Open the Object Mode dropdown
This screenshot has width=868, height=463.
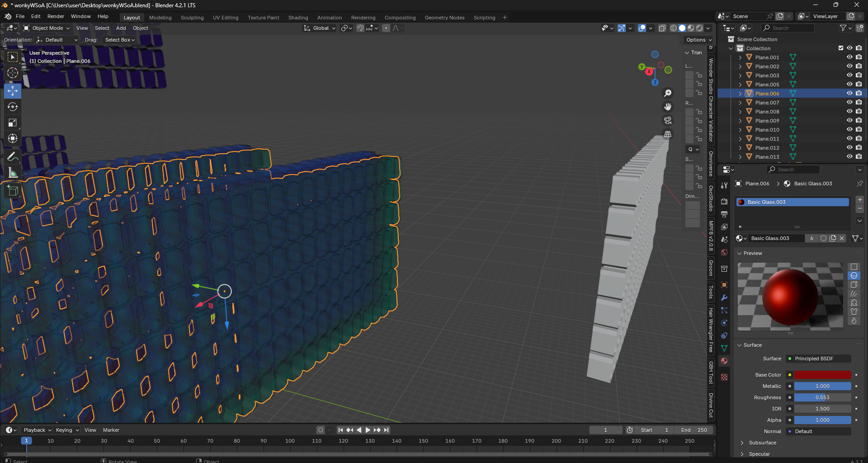[x=47, y=28]
